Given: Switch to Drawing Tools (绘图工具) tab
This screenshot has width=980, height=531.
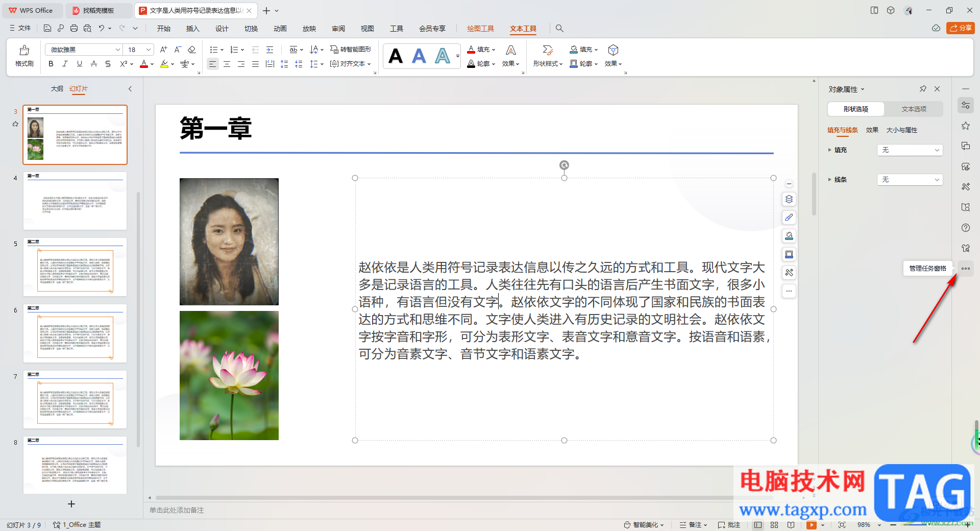Looking at the screenshot, I should [480, 29].
